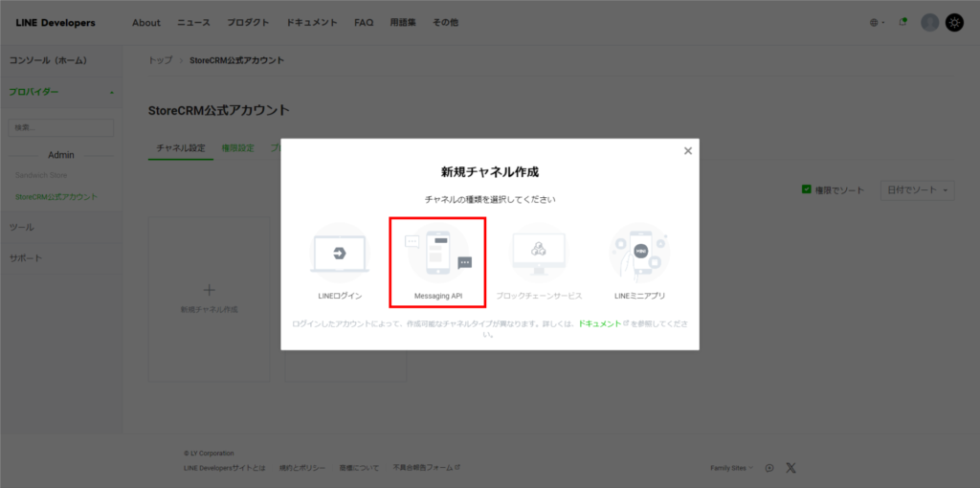The height and width of the screenshot is (488, 980).
Task: Expand the Family Sites dropdown
Action: point(732,467)
